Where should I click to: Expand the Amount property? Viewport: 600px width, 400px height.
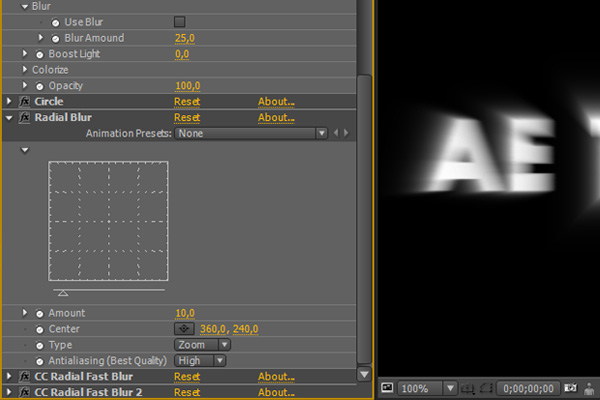25,312
